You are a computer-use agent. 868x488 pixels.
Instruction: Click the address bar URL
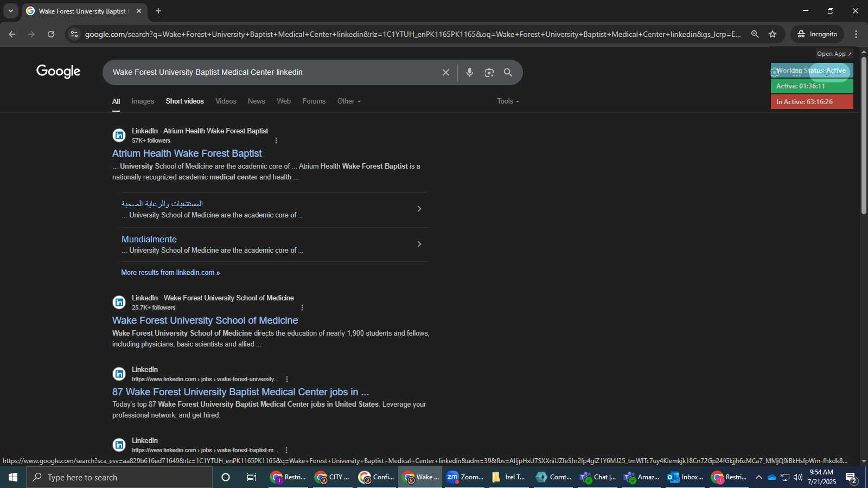click(x=412, y=34)
